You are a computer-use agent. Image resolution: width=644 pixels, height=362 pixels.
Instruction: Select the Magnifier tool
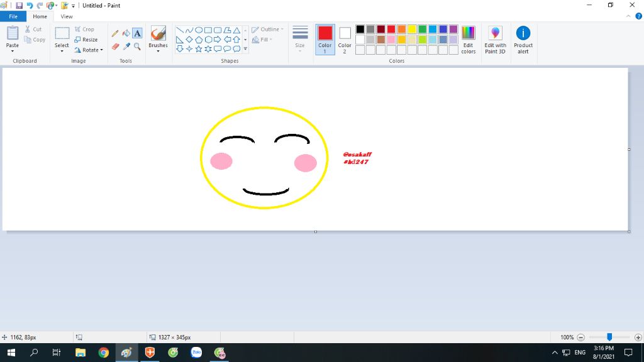click(x=137, y=47)
